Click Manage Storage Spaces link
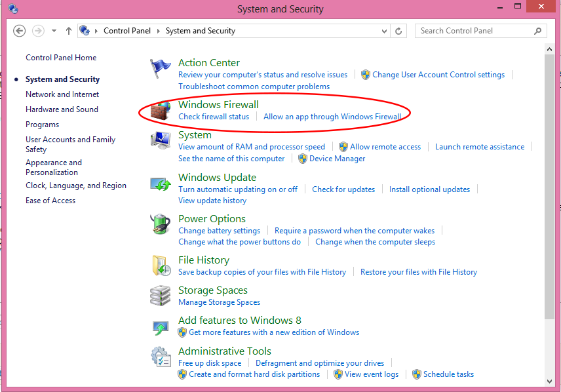The width and height of the screenshot is (561, 392). 220,302
